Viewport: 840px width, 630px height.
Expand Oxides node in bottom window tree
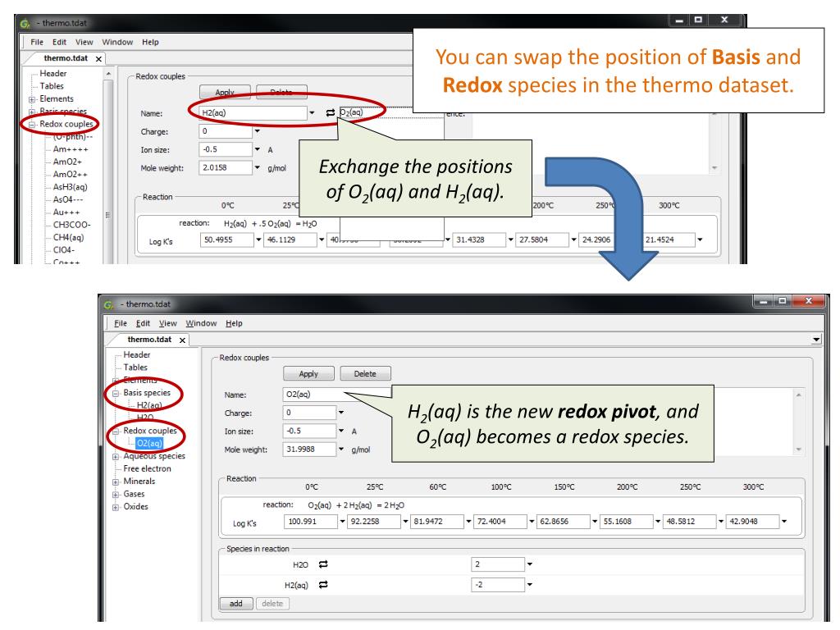(x=116, y=507)
